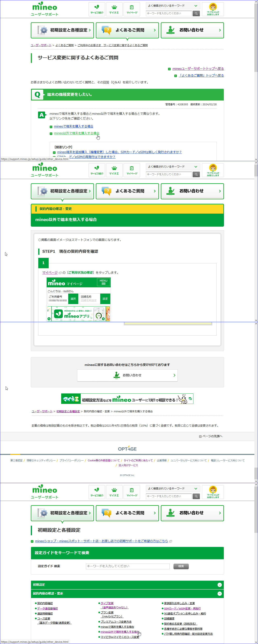This screenshot has height=644, width=258.
Task: Click the 設定ガイド 検索 keyword input field
Action: tap(128, 566)
